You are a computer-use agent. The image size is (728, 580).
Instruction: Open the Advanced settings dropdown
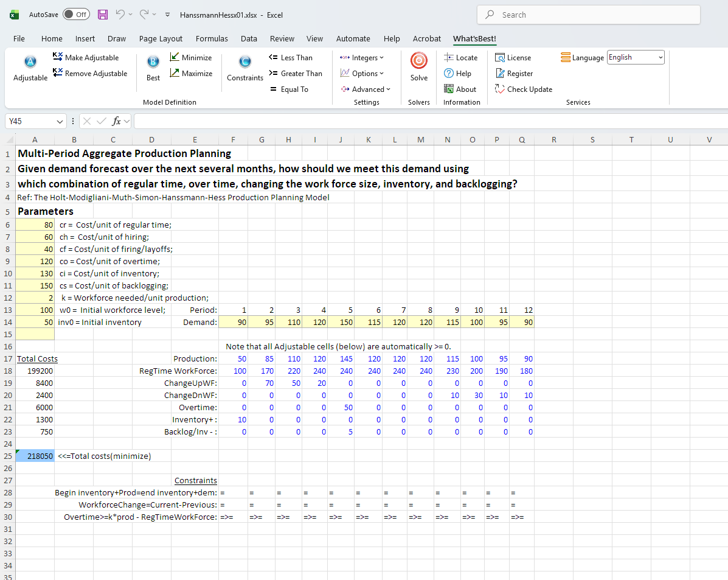(366, 89)
